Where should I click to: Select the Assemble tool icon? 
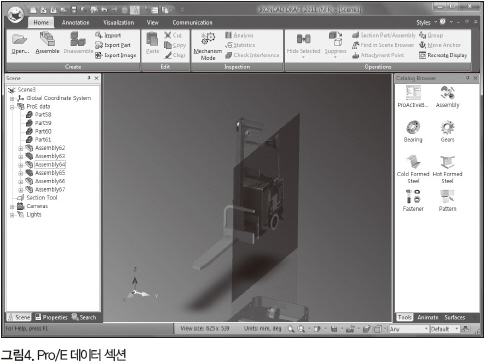47,39
